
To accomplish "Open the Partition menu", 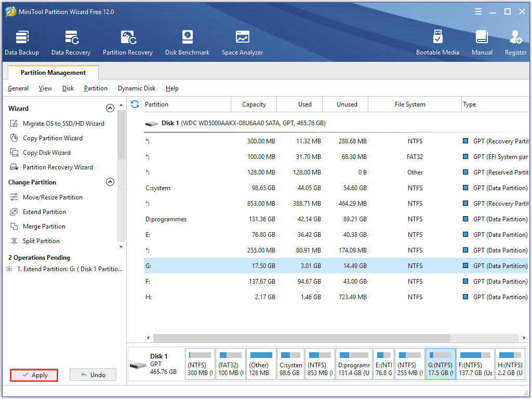I will point(96,88).
